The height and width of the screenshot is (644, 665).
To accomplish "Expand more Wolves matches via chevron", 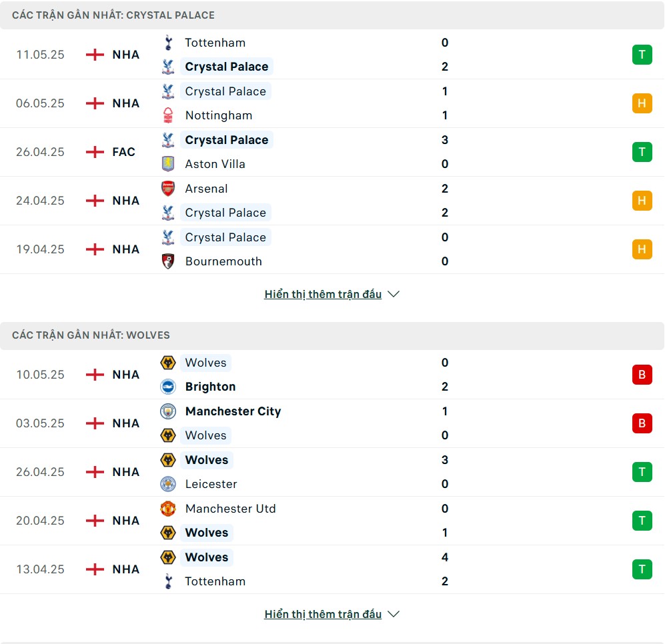I will click(394, 614).
